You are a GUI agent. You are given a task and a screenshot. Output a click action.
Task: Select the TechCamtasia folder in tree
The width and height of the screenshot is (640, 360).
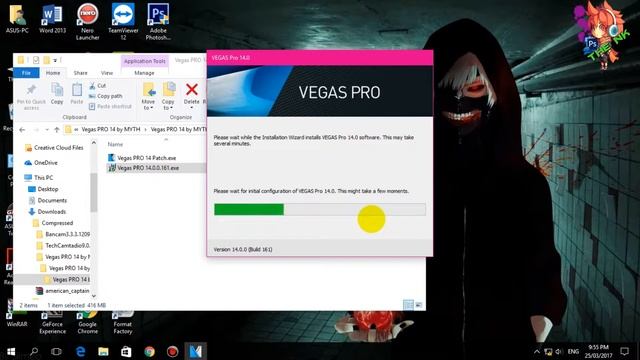coord(63,245)
